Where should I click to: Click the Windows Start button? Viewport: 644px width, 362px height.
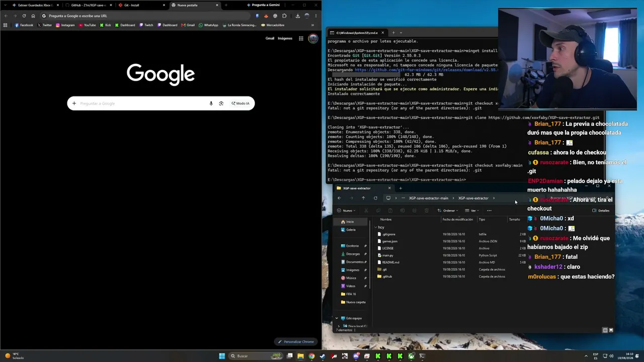[222, 356]
